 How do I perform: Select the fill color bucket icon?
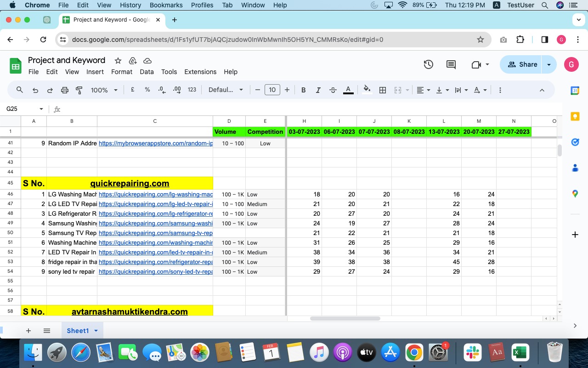(x=367, y=90)
